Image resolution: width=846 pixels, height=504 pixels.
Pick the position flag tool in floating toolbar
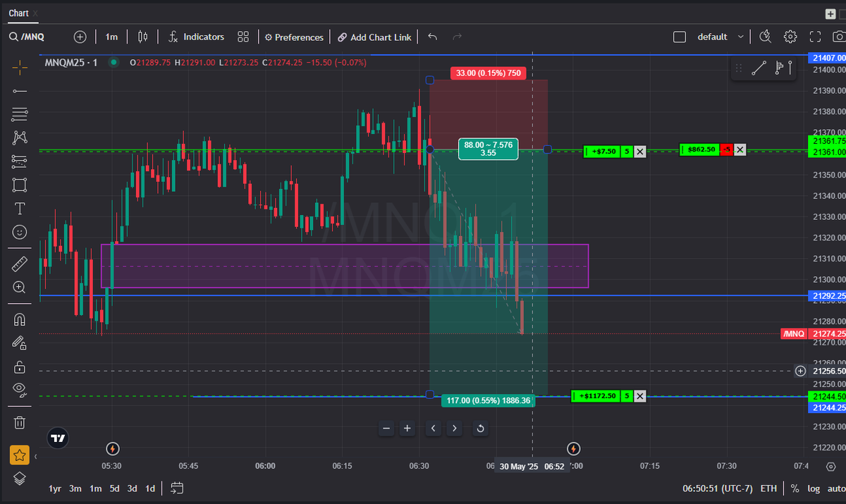coord(783,68)
